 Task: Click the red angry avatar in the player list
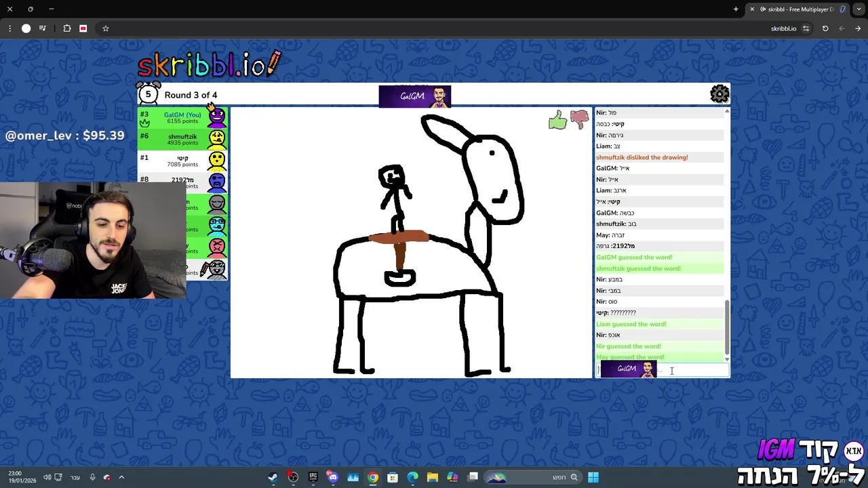pos(216,247)
